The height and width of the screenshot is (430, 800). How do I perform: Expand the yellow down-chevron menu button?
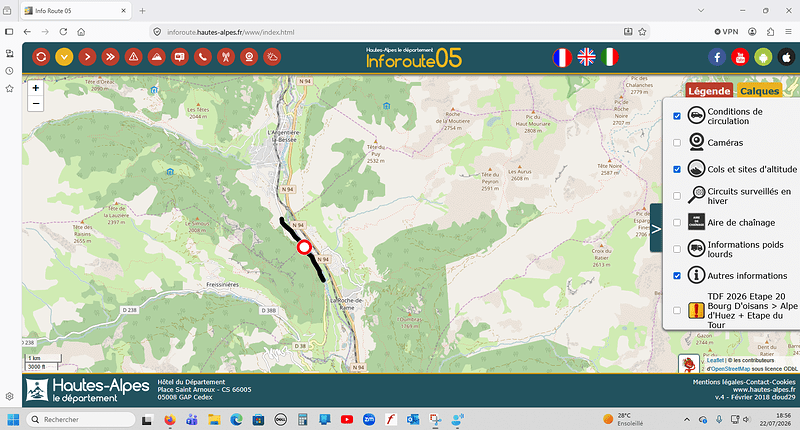pyautogui.click(x=64, y=57)
